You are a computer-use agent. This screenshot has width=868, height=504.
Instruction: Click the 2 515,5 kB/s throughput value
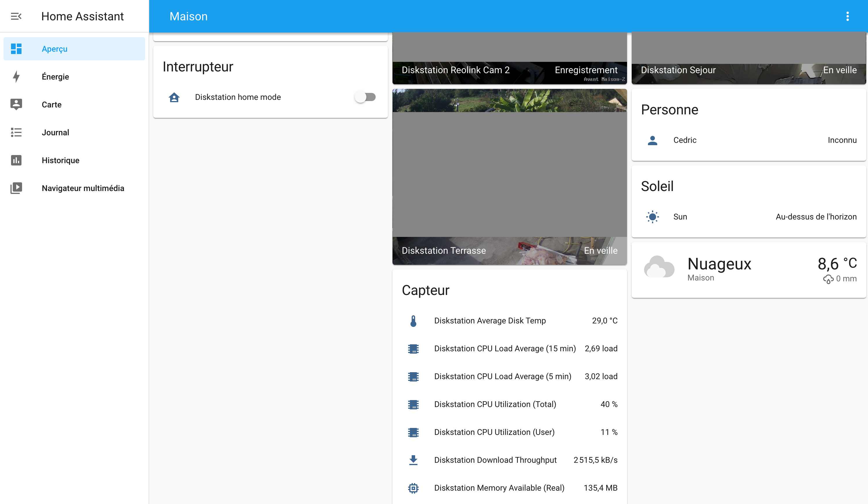click(595, 460)
